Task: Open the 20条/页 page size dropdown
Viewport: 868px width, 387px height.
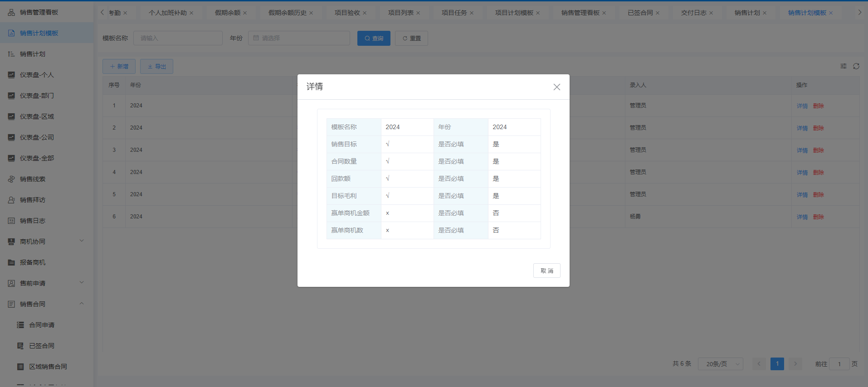Action: click(720, 364)
